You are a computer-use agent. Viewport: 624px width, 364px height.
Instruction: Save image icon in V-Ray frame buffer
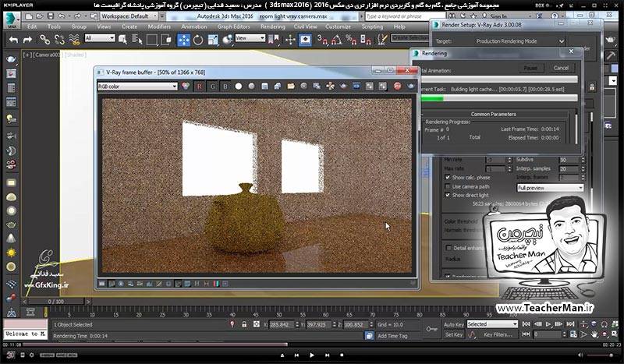point(264,86)
